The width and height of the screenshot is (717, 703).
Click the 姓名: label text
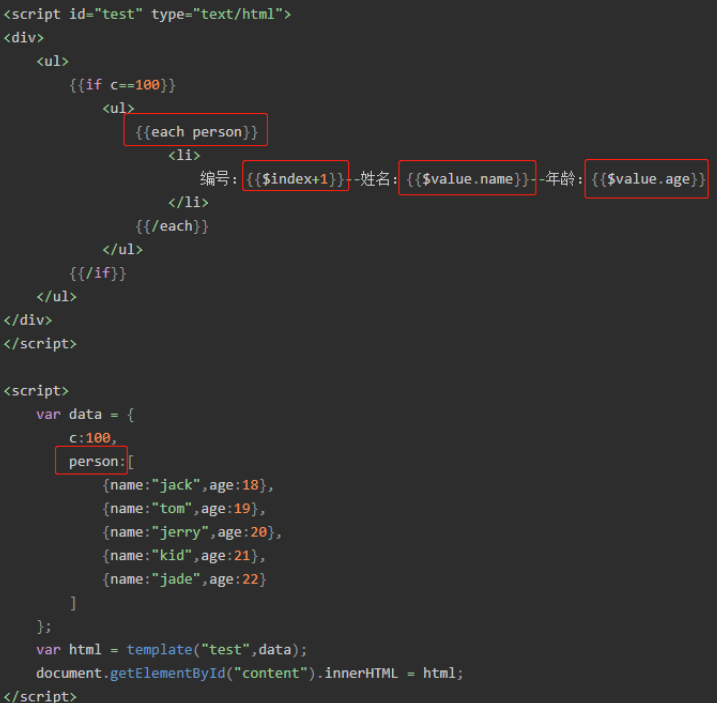(x=379, y=179)
